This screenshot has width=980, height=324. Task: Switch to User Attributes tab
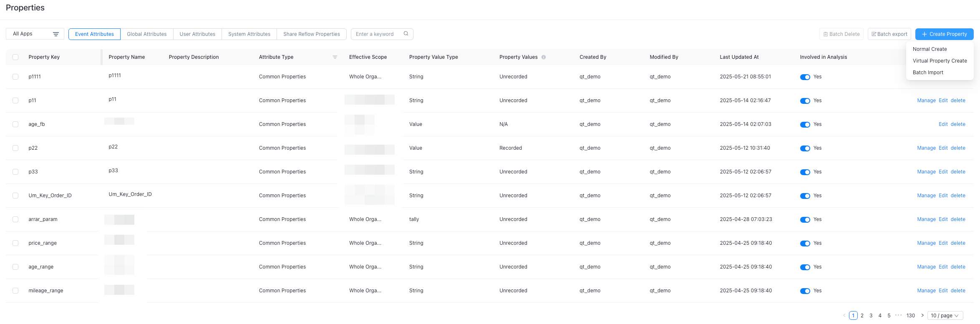(x=197, y=34)
